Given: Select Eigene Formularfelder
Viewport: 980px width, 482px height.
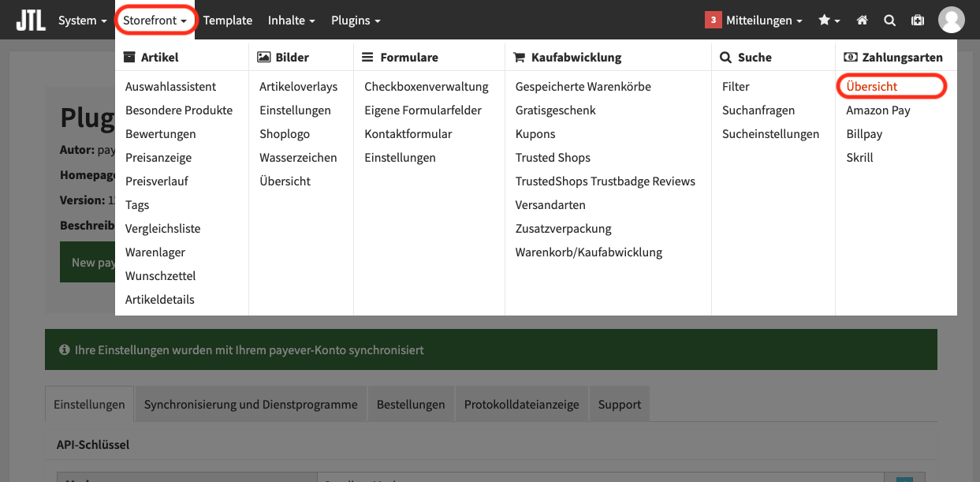Looking at the screenshot, I should pos(423,110).
